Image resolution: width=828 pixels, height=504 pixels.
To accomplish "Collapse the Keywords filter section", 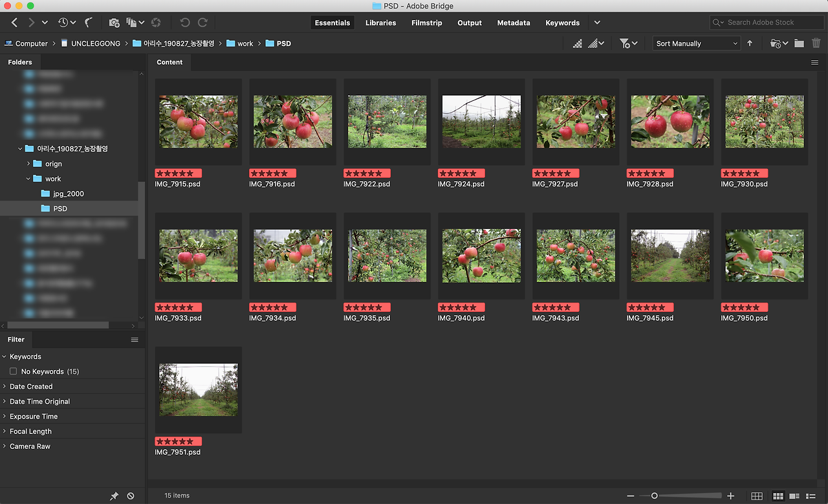I will coord(5,356).
